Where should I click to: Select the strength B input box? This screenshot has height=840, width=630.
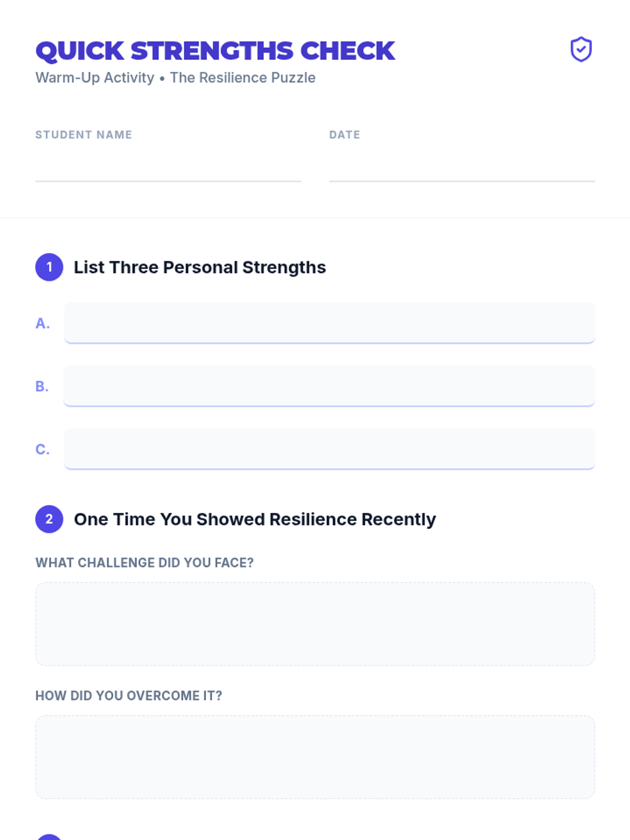pyautogui.click(x=329, y=386)
